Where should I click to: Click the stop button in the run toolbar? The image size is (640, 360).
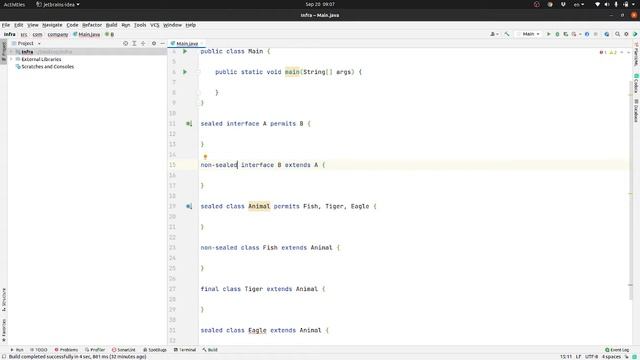[596, 34]
